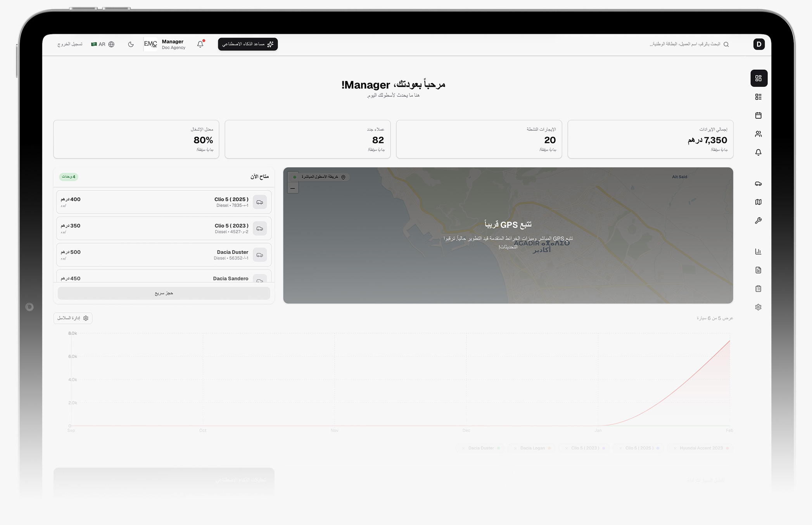Open the vehicles car icon in sidebar
The image size is (812, 525).
pos(758,184)
